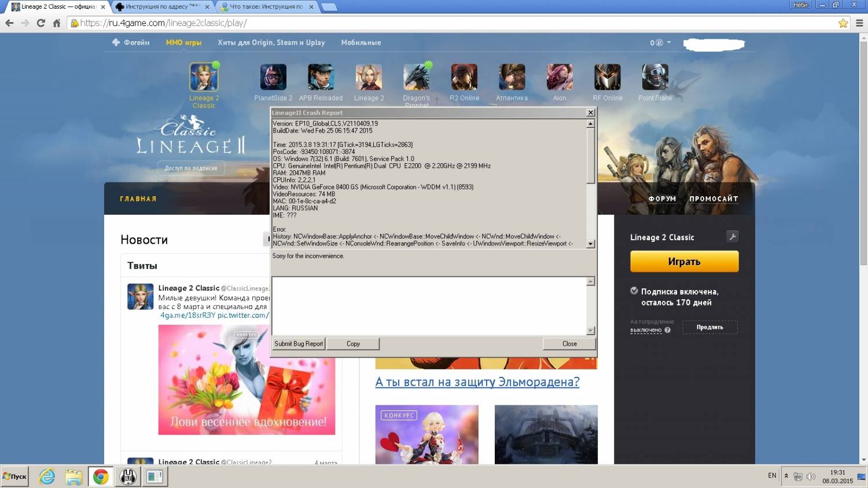The height and width of the screenshot is (488, 868).
Task: Open the Lineage 2 game icon
Action: 369,78
